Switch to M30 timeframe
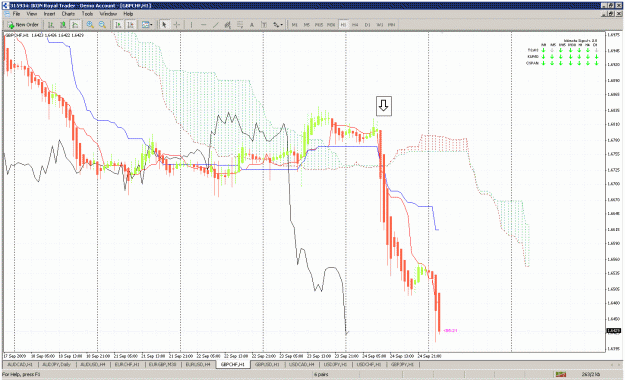Screen dimensions: 625x380 (x=331, y=25)
